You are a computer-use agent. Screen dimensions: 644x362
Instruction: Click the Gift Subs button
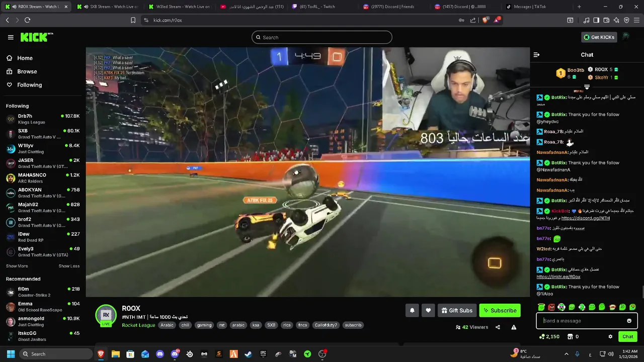click(457, 311)
